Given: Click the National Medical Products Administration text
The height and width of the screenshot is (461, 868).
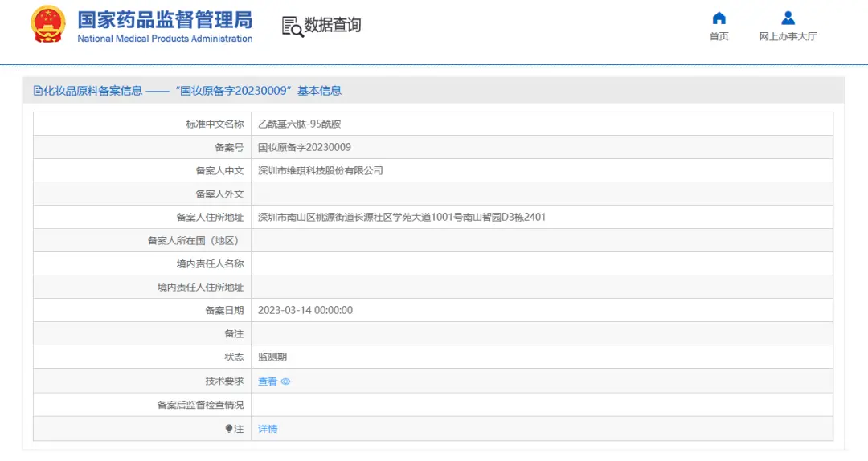Looking at the screenshot, I should pyautogui.click(x=165, y=39).
